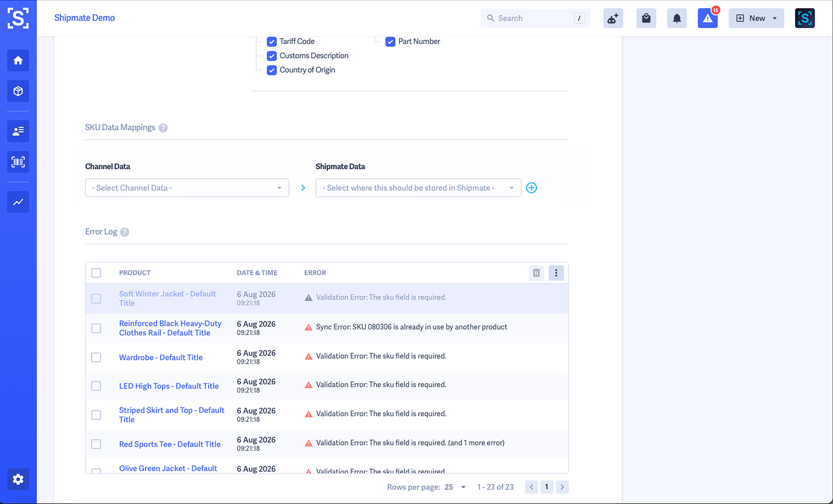Click the robot assistant icon in header
The height and width of the screenshot is (504, 833).
pos(613,18)
